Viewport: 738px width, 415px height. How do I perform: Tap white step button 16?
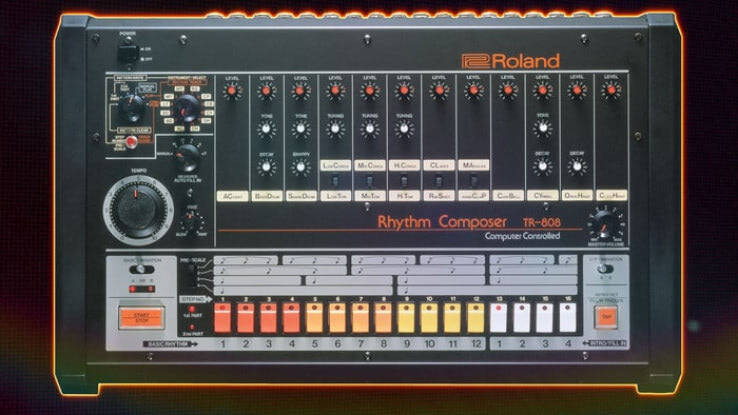568,318
